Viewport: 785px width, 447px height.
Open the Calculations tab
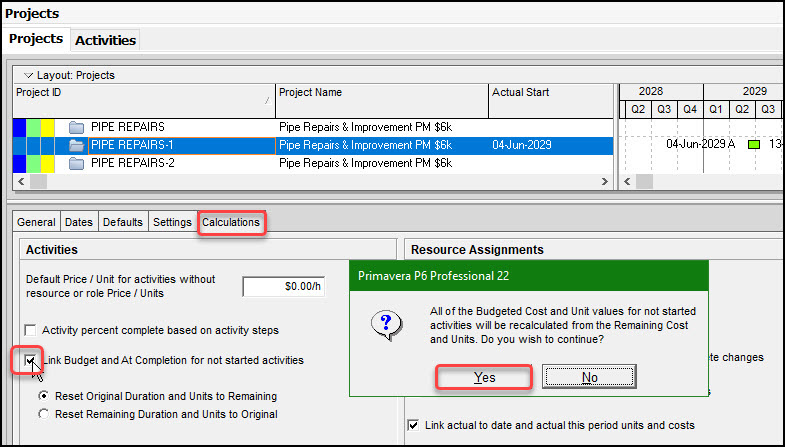[x=231, y=222]
